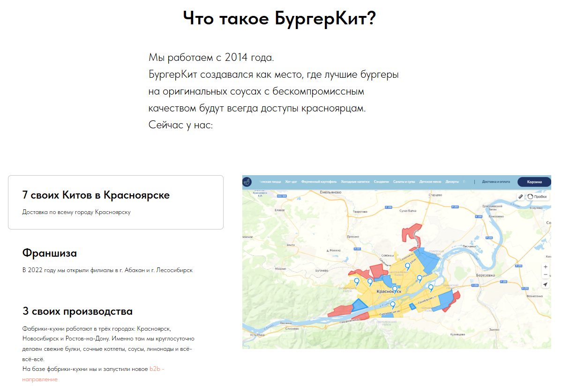Select the 3 своих производства heading
562x392 pixels.
[x=77, y=311]
